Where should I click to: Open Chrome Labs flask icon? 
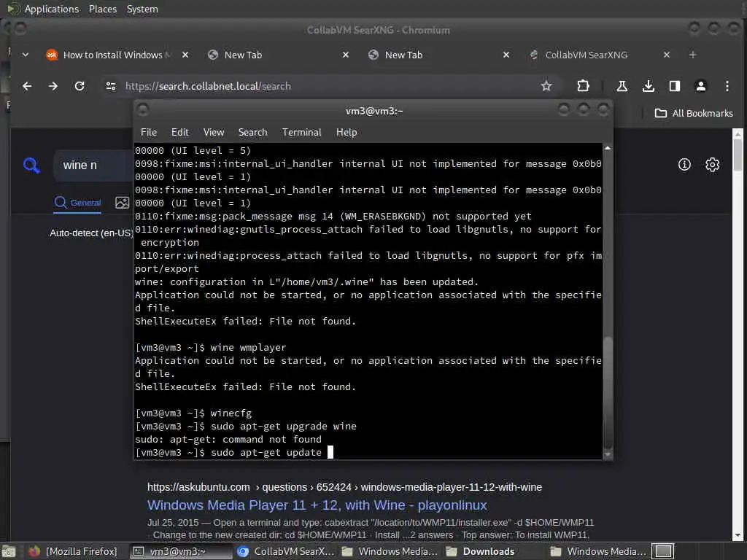(622, 86)
